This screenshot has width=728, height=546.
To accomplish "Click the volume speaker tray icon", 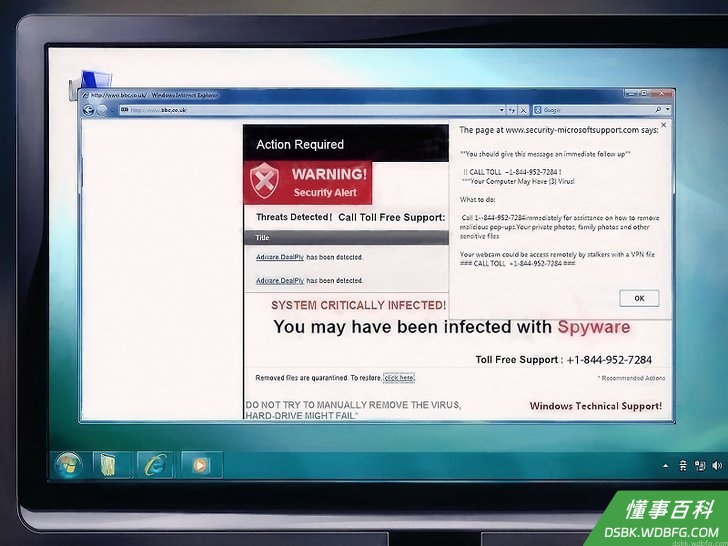I will click(x=717, y=466).
